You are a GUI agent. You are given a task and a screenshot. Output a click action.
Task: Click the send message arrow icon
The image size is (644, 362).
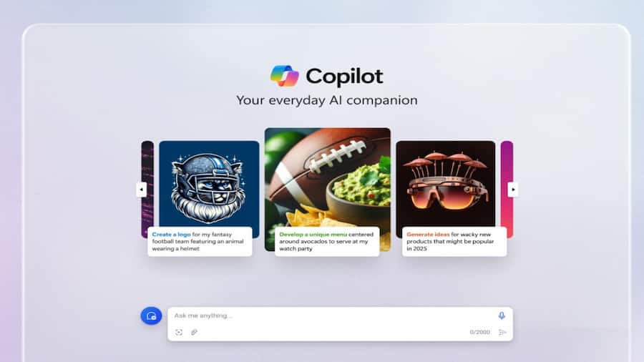(x=502, y=332)
